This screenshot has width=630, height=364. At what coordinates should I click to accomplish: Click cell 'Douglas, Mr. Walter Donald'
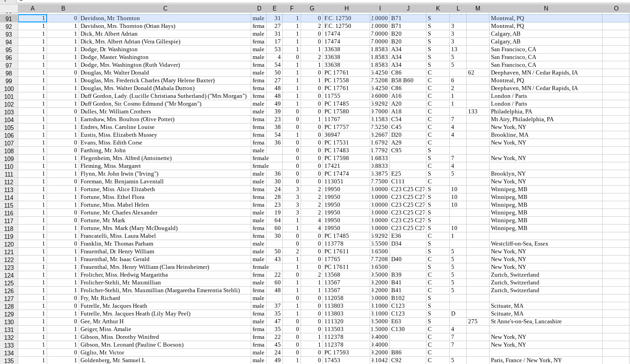[x=165, y=73]
